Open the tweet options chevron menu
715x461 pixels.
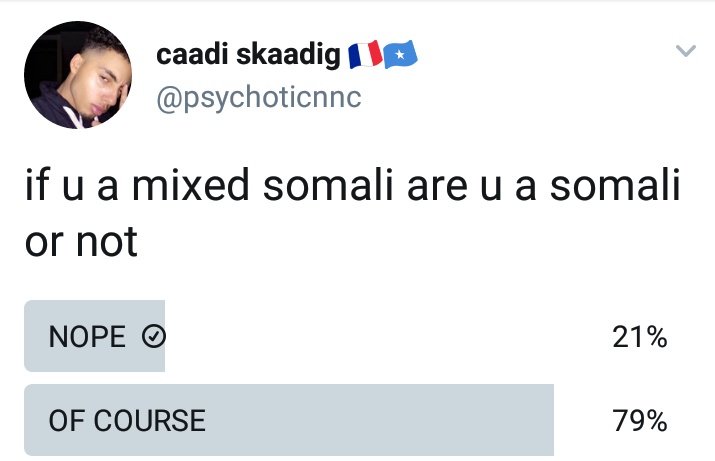point(685,50)
